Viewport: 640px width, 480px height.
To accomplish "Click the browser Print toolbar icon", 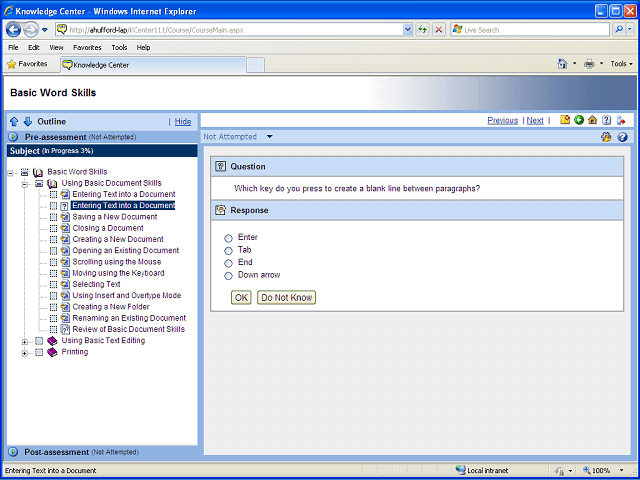I will pos(589,64).
